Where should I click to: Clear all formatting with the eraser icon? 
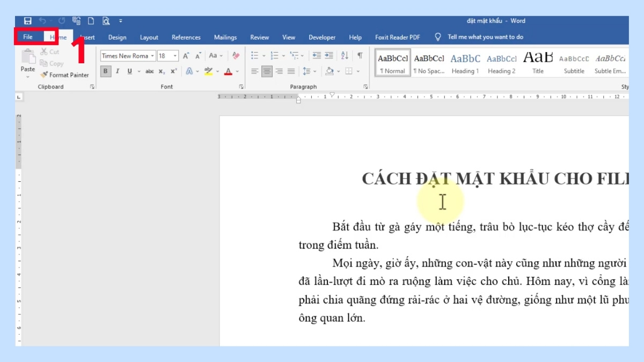(x=236, y=55)
